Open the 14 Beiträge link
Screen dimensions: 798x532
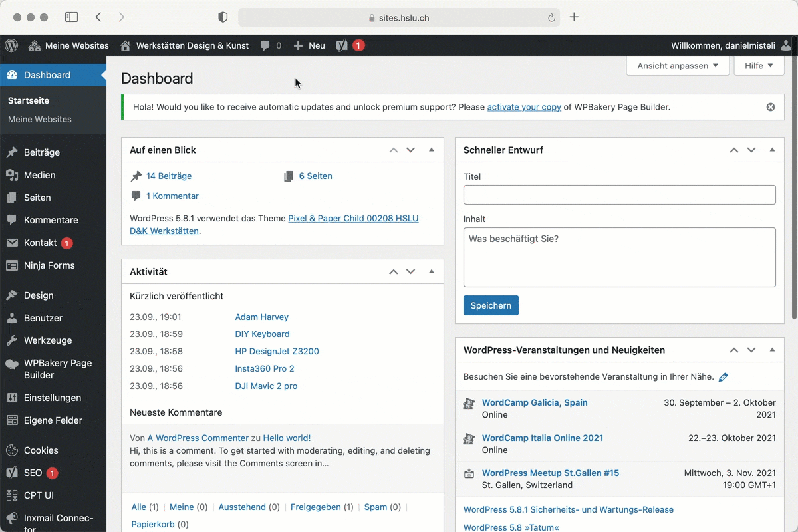[x=169, y=176]
